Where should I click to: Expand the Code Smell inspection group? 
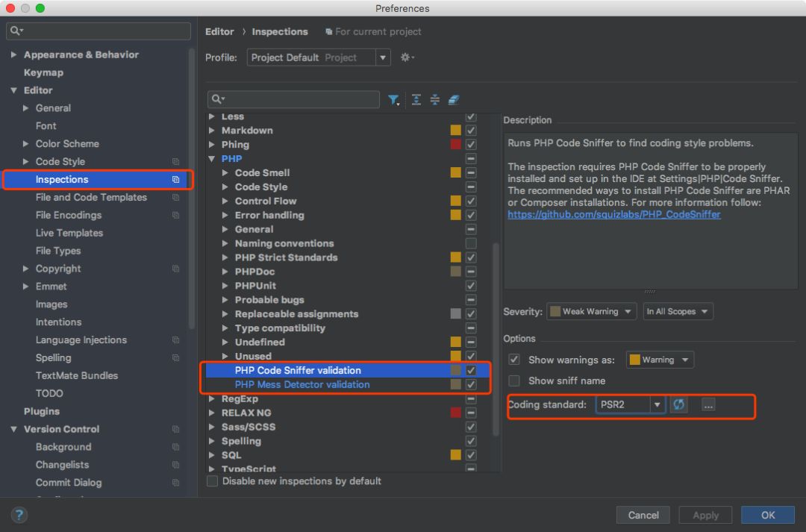point(225,172)
